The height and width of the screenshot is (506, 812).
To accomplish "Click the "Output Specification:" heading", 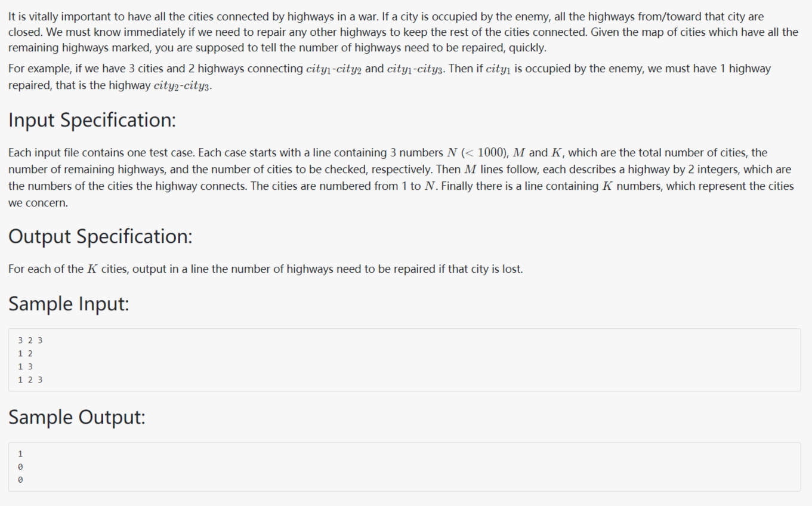I will coord(100,236).
